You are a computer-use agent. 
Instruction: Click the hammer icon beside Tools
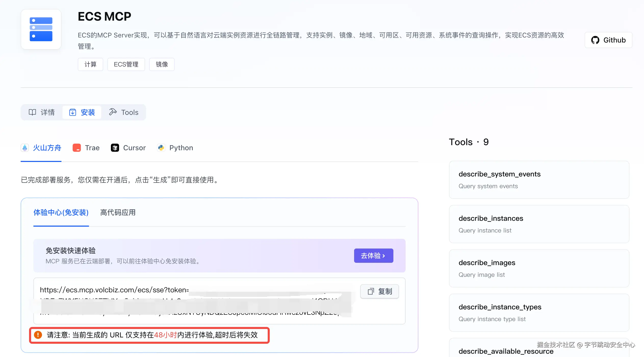[x=113, y=112]
